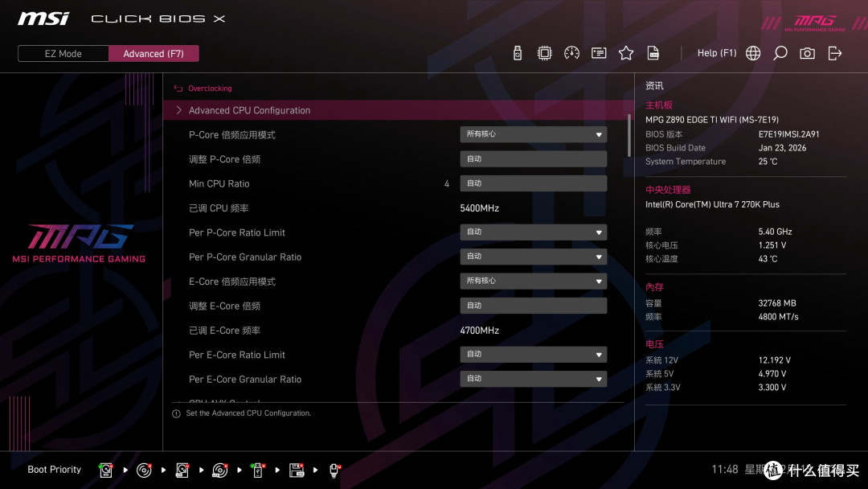This screenshot has height=489, width=868.
Task: Click the 5400MHz CPU frequency value
Action: click(x=479, y=208)
